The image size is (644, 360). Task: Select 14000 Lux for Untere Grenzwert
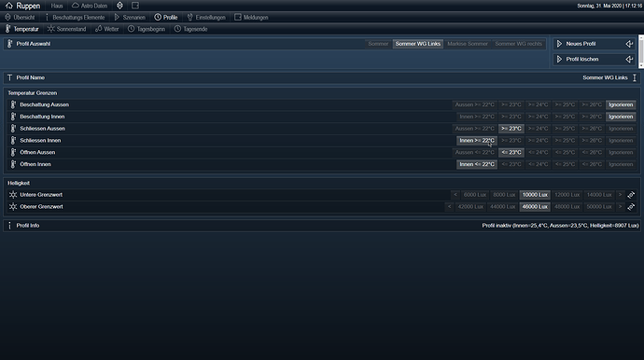(599, 195)
